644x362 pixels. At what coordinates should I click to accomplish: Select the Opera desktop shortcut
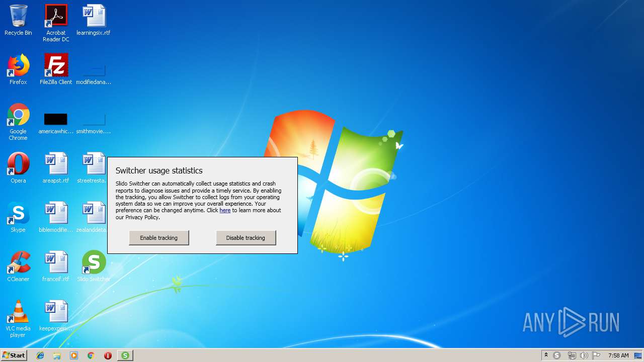pos(18,168)
